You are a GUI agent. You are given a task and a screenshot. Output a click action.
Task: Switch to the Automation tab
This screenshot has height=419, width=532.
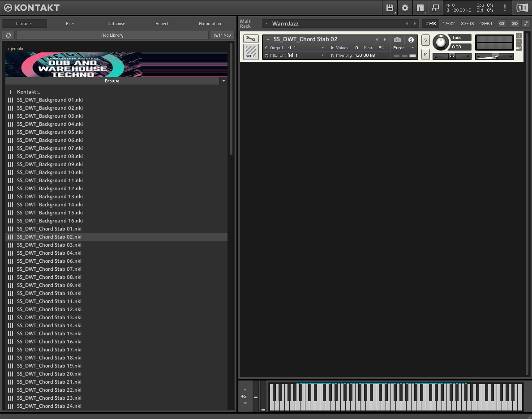[210, 23]
